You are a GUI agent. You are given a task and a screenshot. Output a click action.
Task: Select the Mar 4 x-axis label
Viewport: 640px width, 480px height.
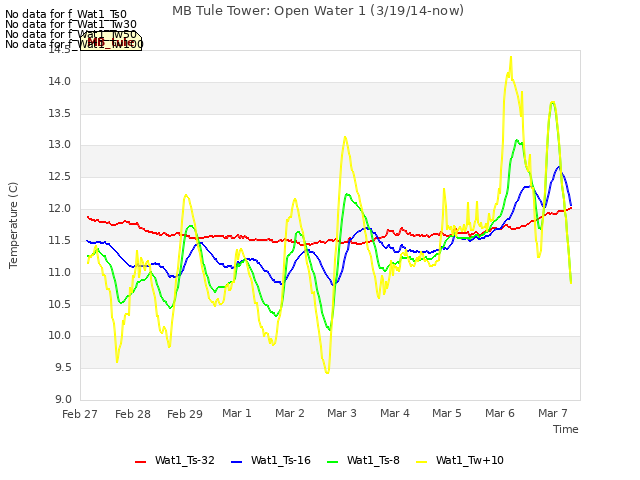[x=395, y=413]
